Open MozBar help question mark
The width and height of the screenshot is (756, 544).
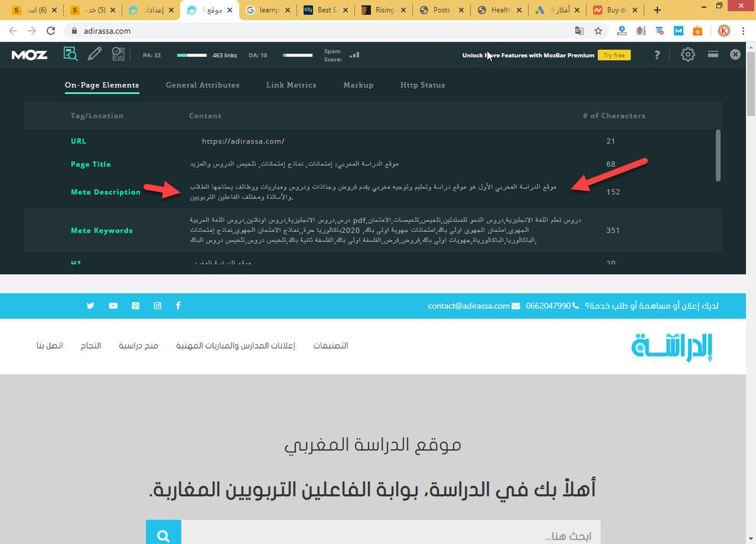click(x=657, y=55)
